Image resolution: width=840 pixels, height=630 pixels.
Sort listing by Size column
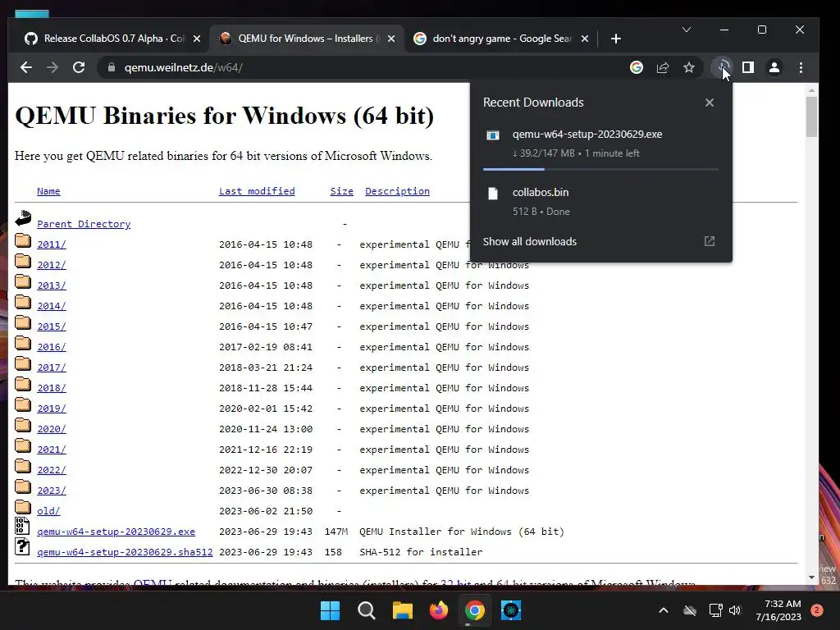(342, 191)
